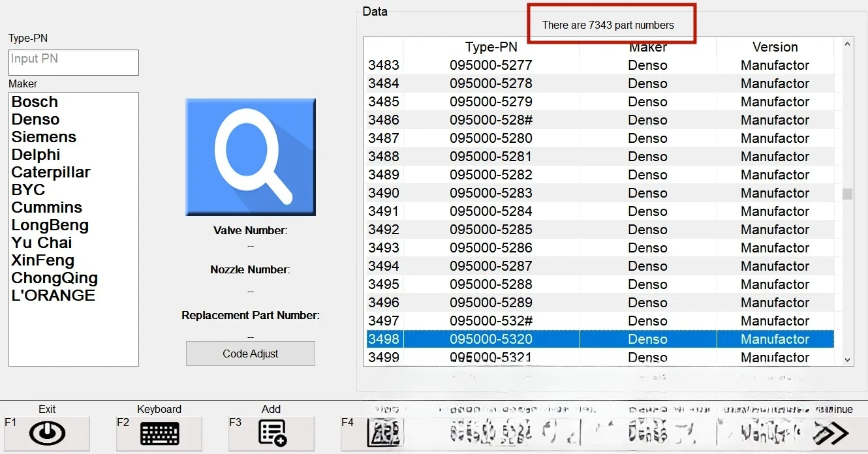This screenshot has height=454, width=868.
Task: Click the scrollbar down arrow in data table
Action: [x=847, y=359]
